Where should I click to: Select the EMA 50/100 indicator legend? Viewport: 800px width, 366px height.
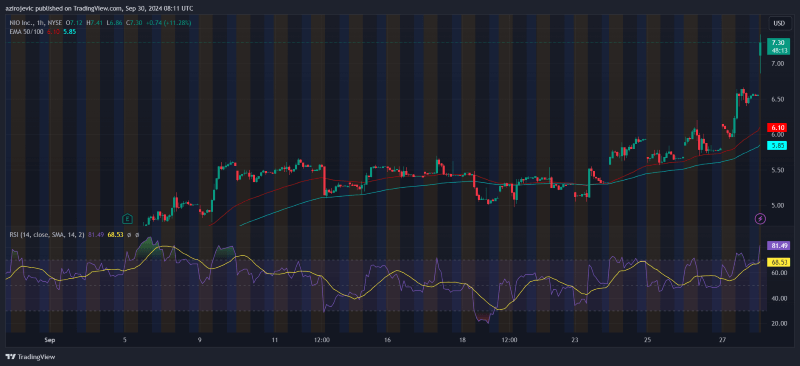coord(26,32)
